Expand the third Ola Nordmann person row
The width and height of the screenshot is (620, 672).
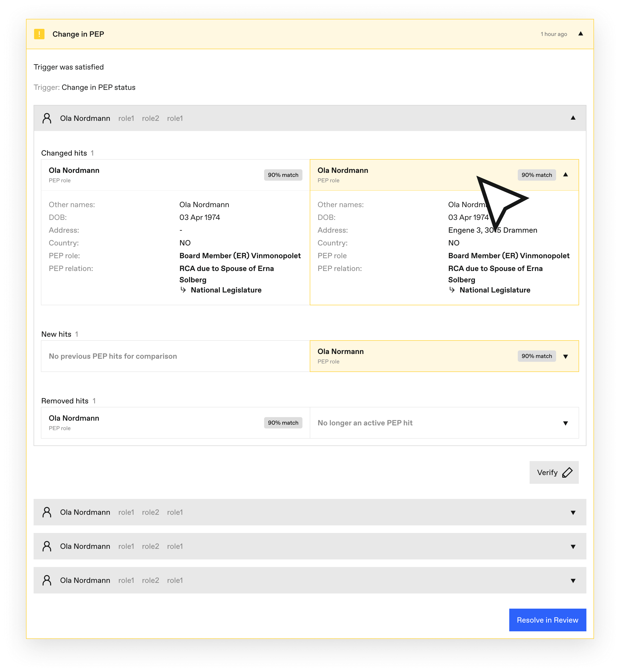coord(573,547)
